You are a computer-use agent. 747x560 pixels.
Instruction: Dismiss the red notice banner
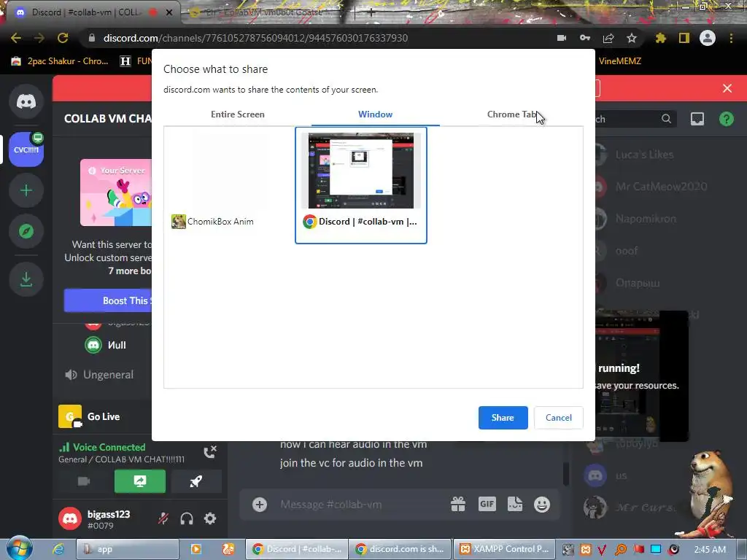coord(727,88)
